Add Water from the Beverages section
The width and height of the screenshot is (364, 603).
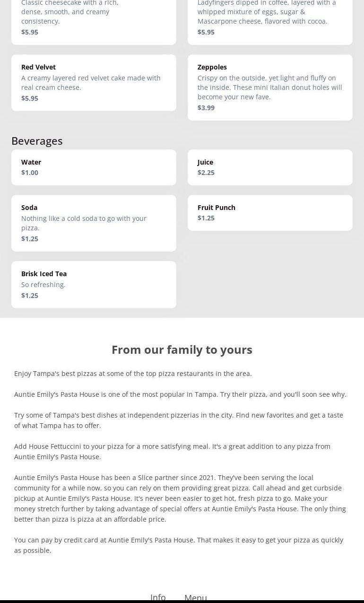pyautogui.click(x=94, y=167)
